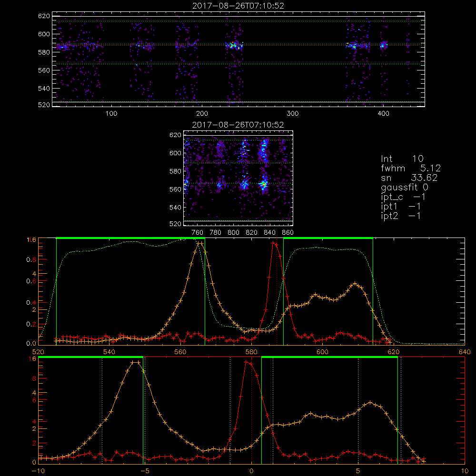
Task: Click the 'ipt1 -1' line
Action: pos(401,207)
